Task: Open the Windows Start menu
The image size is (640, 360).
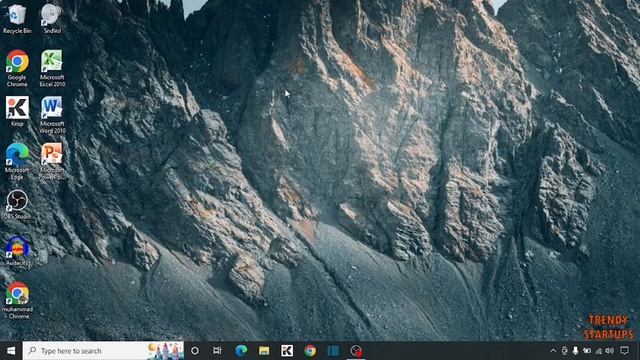Action: [11, 351]
